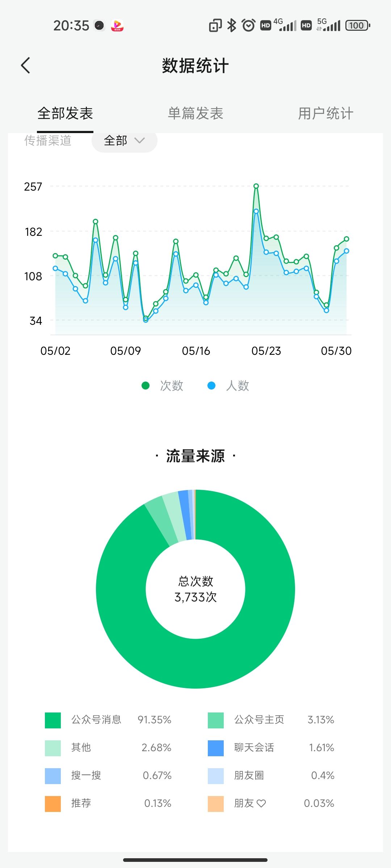Select 公众号消息 green legend swatch
The width and height of the screenshot is (391, 868).
point(53,720)
